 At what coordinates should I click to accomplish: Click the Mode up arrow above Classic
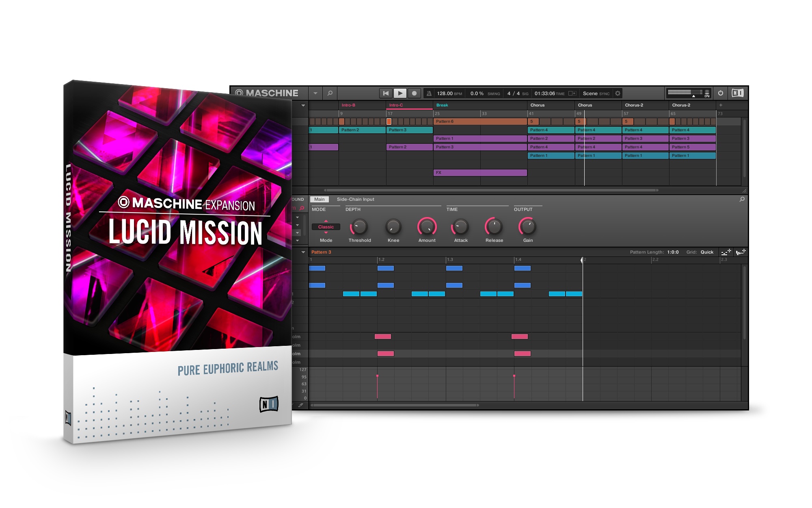click(x=326, y=221)
